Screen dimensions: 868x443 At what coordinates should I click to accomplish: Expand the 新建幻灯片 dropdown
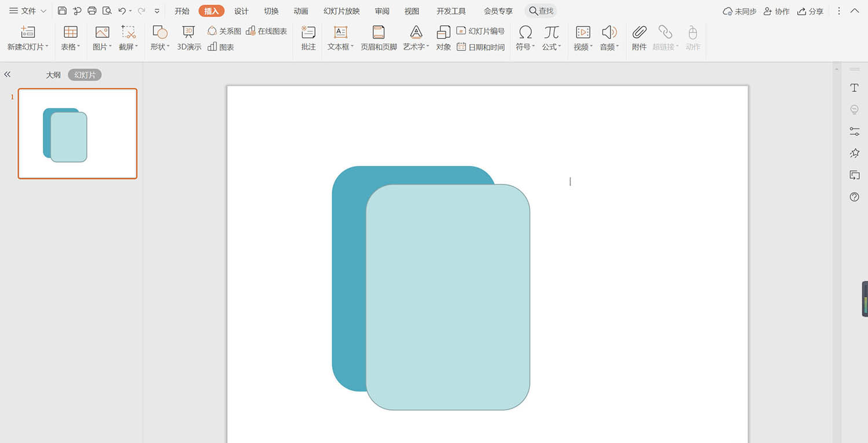28,47
